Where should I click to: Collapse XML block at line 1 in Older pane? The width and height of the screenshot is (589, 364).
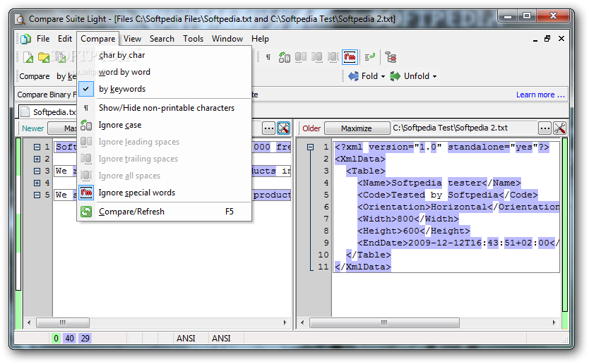click(x=310, y=147)
